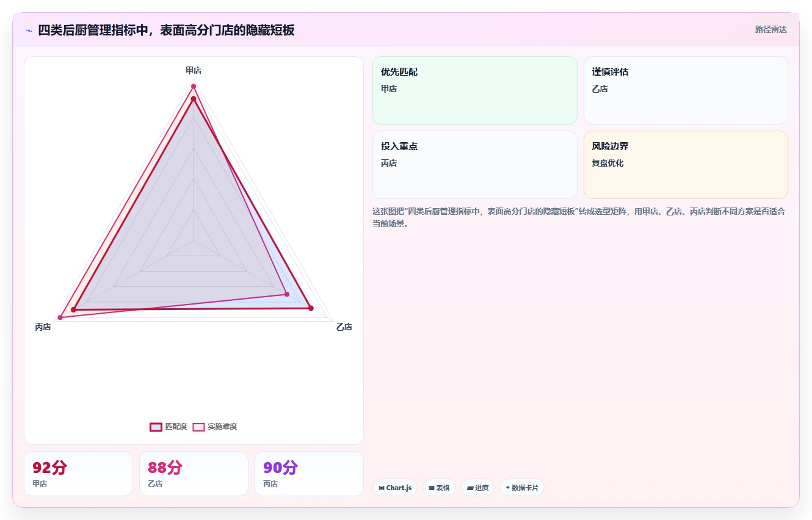The width and height of the screenshot is (812, 520).
Task: Click the 进度 tag
Action: (x=477, y=488)
